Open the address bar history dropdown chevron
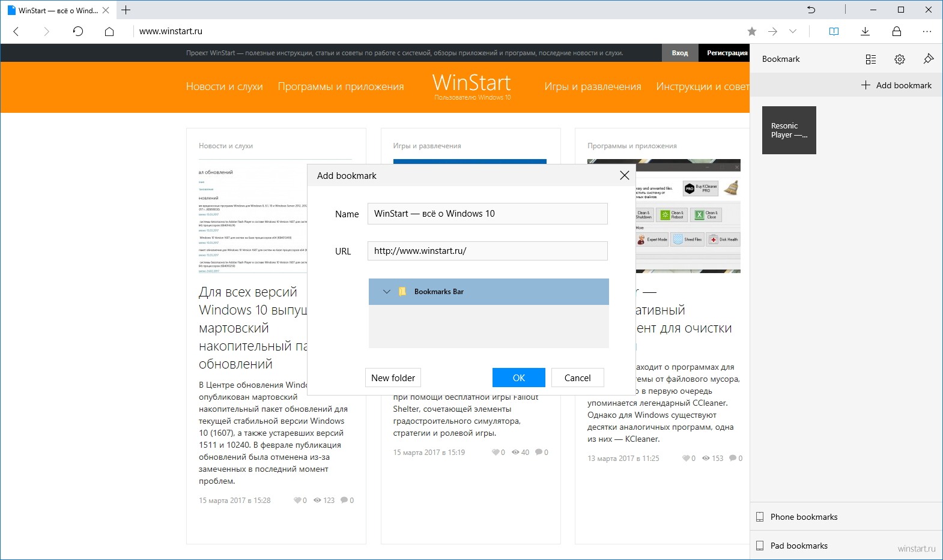Viewport: 943px width, 560px height. [793, 31]
